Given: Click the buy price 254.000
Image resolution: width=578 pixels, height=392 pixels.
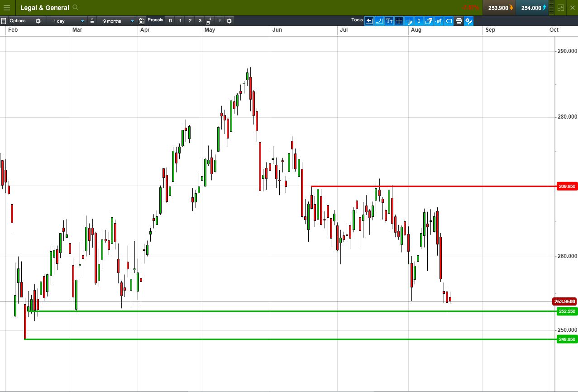Looking at the screenshot, I should click(532, 8).
